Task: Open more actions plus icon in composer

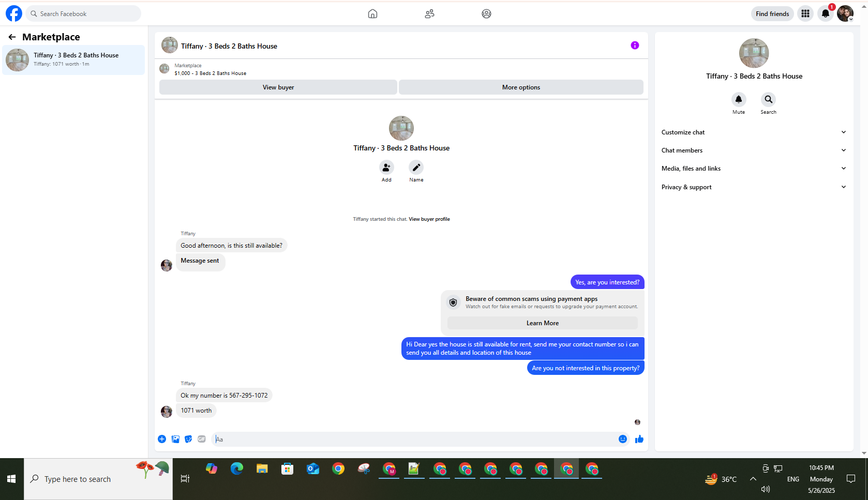Action: click(162, 439)
